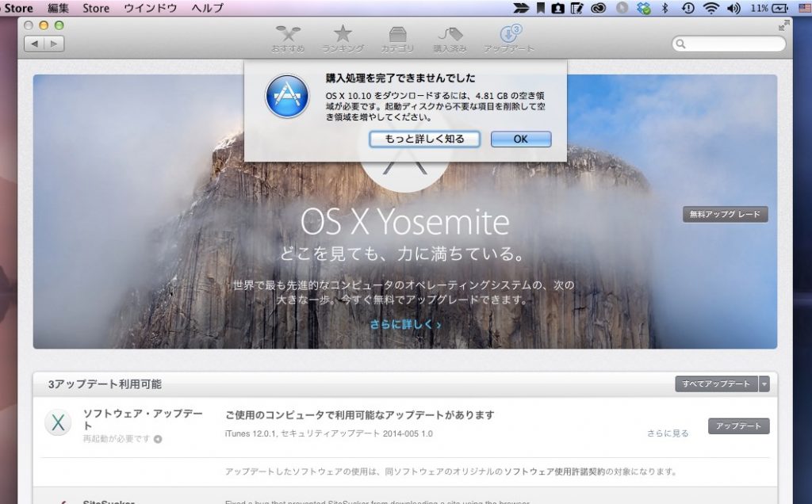This screenshot has height=504, width=812.
Task: Go back with the left arrow button
Action: 34,44
